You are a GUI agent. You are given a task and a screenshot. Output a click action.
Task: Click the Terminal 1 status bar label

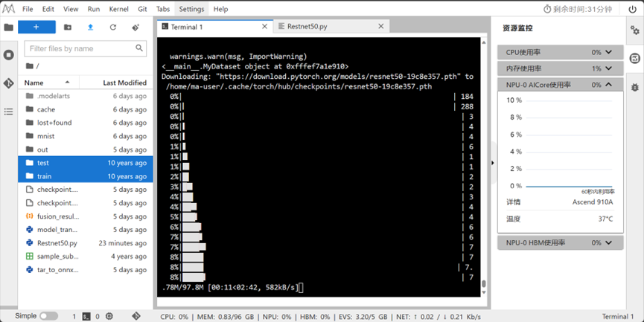618,316
